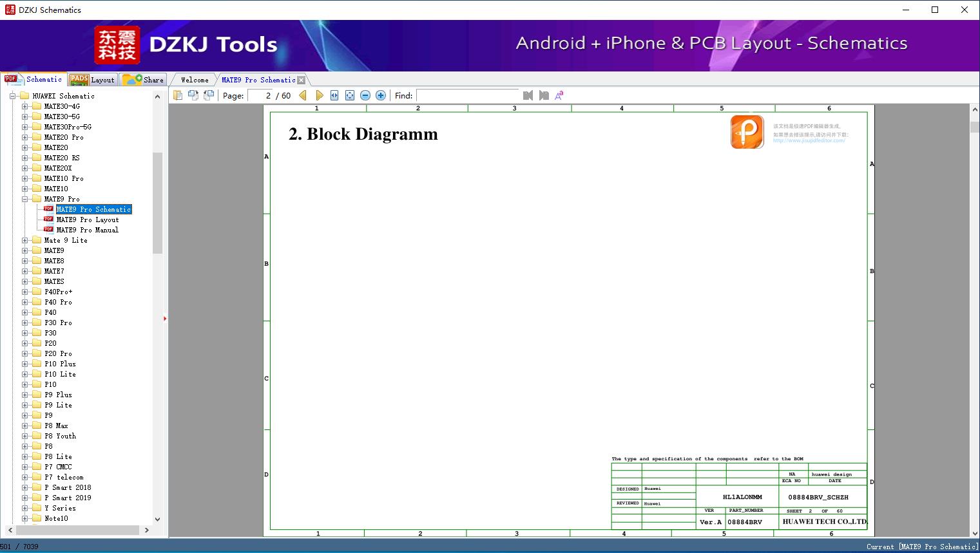Expand the P40 Pro folder
The height and width of the screenshot is (553, 980).
point(24,302)
